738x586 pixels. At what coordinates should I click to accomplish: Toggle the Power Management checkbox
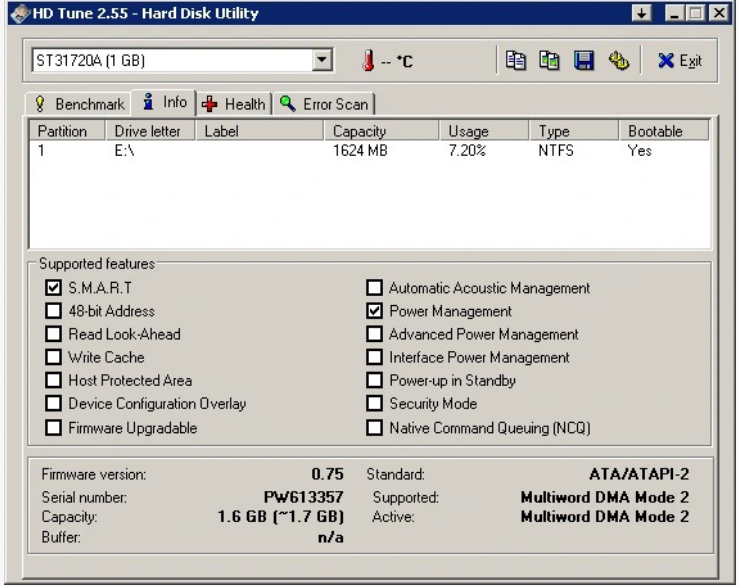tap(374, 311)
